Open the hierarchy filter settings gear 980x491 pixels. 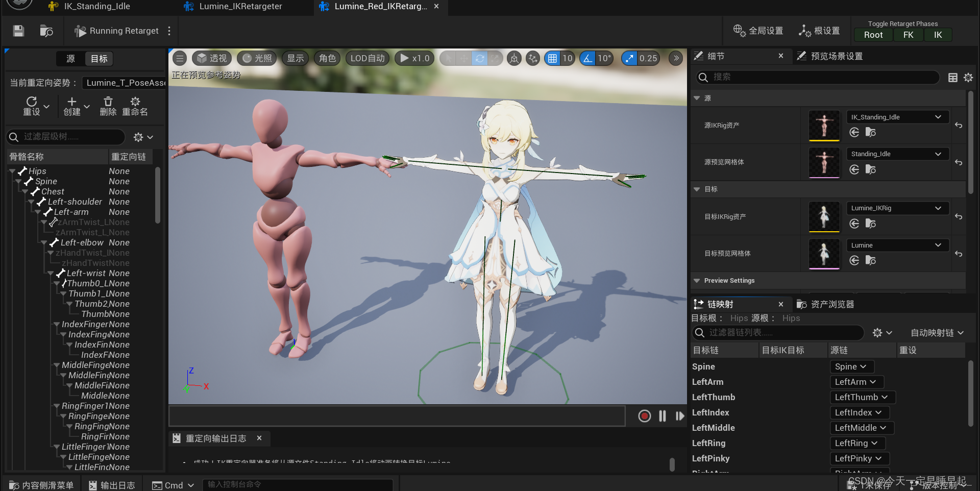143,137
